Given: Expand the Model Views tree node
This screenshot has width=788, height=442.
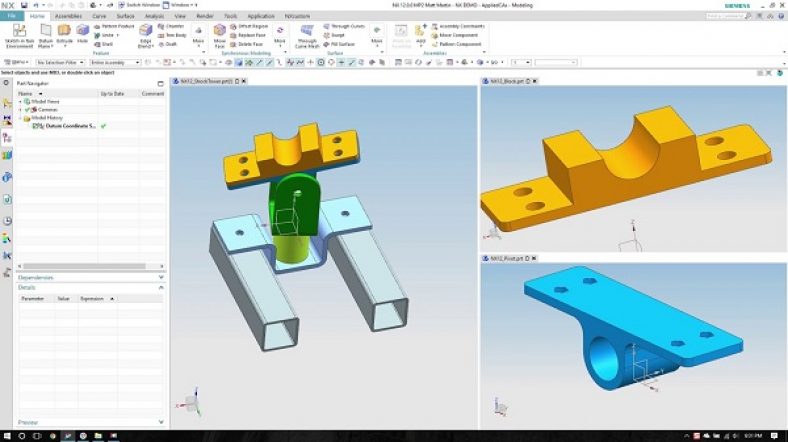Looking at the screenshot, I should click(x=21, y=101).
